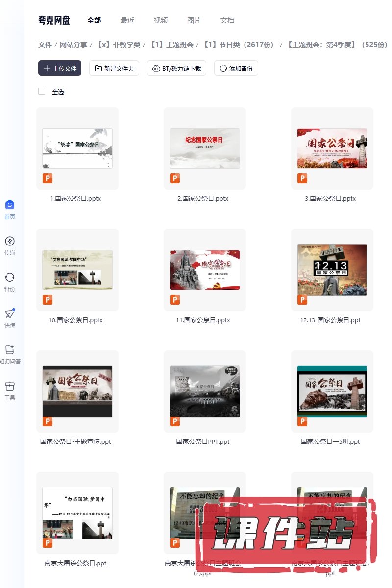Open the 3.国家公祭日.pptx thumbnail
The image size is (392, 588).
[x=332, y=148]
